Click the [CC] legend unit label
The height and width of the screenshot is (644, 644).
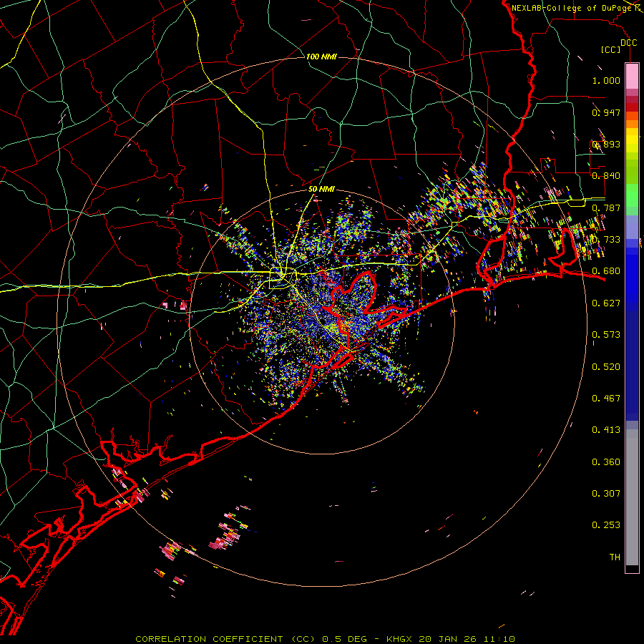(x=610, y=49)
